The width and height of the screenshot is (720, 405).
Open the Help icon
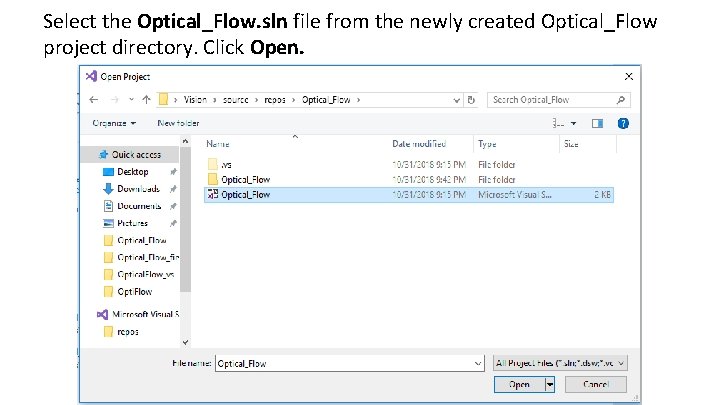click(x=623, y=123)
